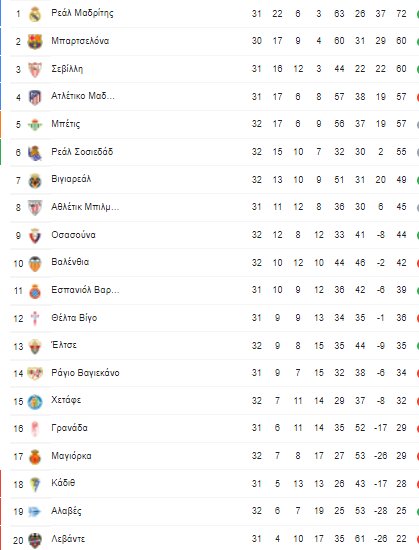
Task: Select the Sevilla team logo
Action: click(x=35, y=69)
